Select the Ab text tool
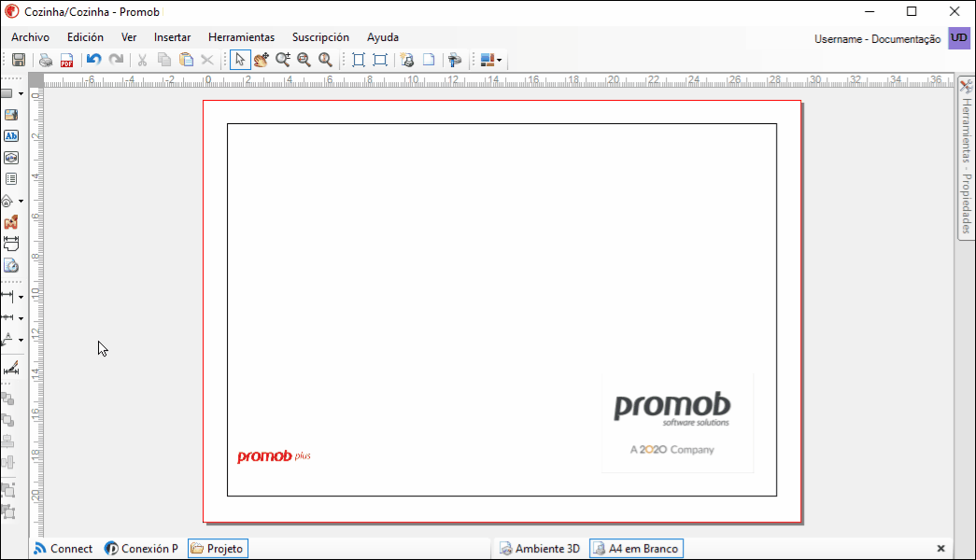The image size is (976, 560). [11, 136]
